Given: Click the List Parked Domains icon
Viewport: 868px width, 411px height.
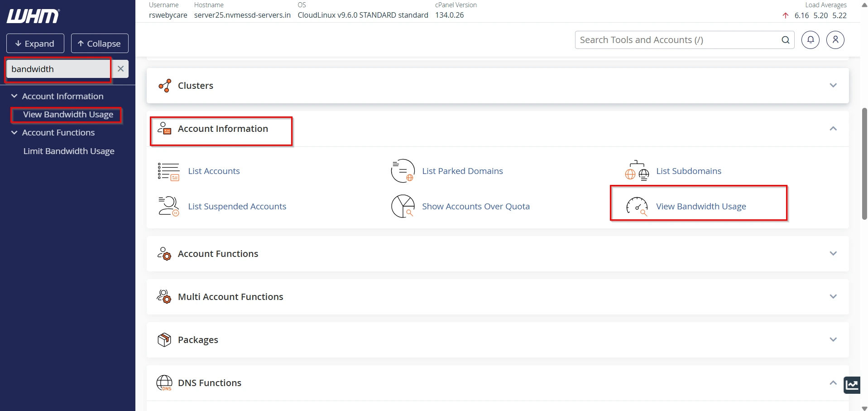Looking at the screenshot, I should click(x=403, y=171).
